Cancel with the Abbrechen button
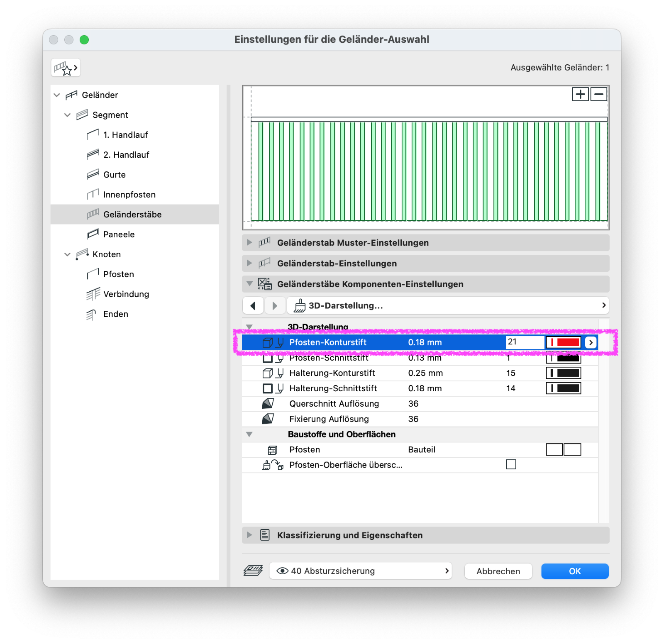 (x=498, y=571)
